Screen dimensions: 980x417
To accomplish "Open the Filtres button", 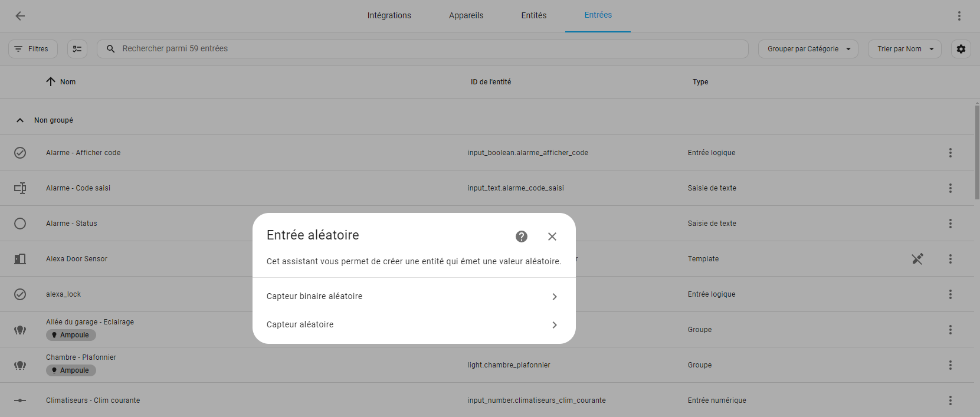I will (33, 49).
